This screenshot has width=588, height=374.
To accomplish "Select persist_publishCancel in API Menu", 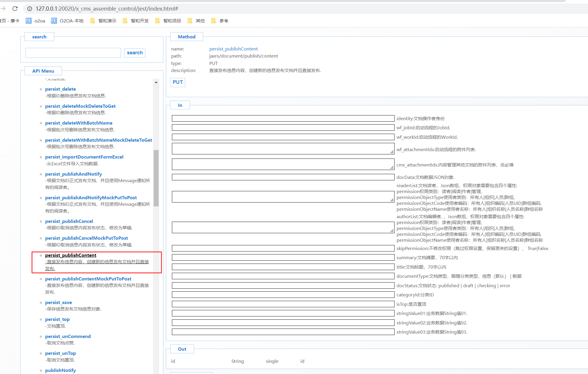I will [x=69, y=221].
